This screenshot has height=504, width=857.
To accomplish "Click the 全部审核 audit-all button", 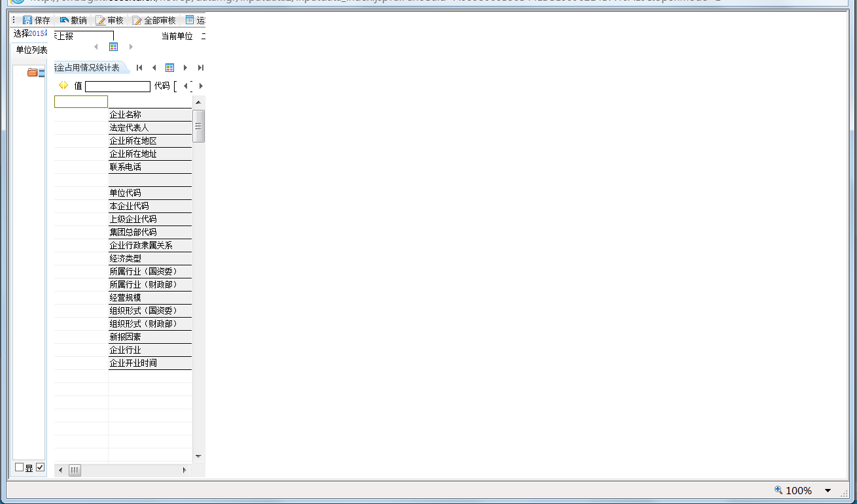I will pyautogui.click(x=154, y=20).
